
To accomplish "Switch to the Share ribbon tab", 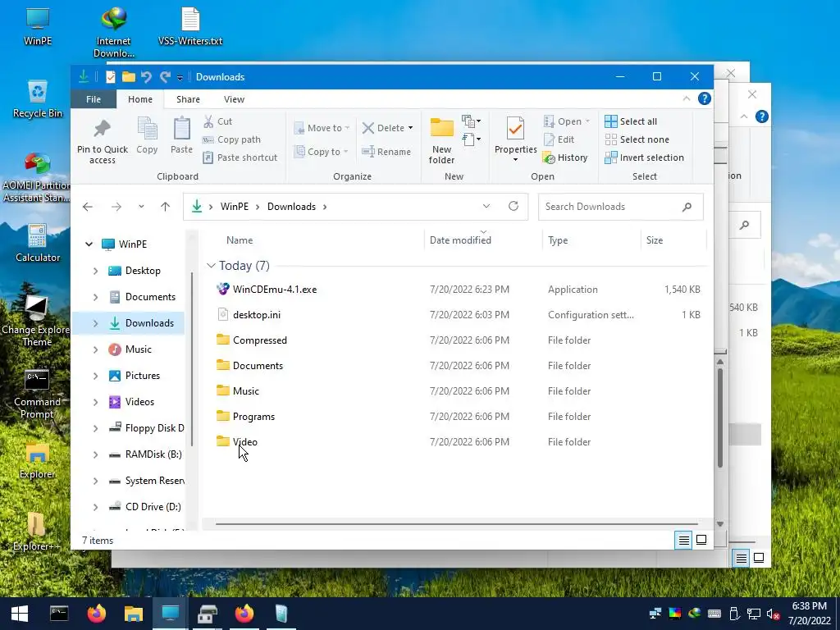I will point(188,99).
